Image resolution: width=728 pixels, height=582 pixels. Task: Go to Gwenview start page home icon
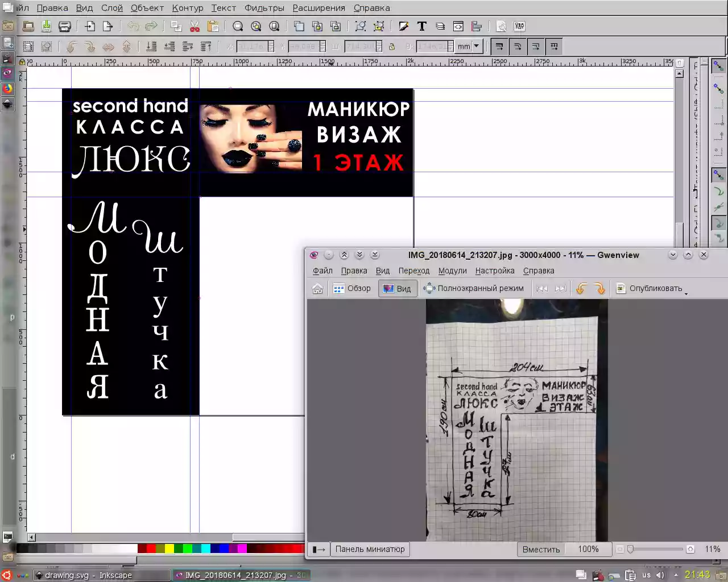pos(317,289)
